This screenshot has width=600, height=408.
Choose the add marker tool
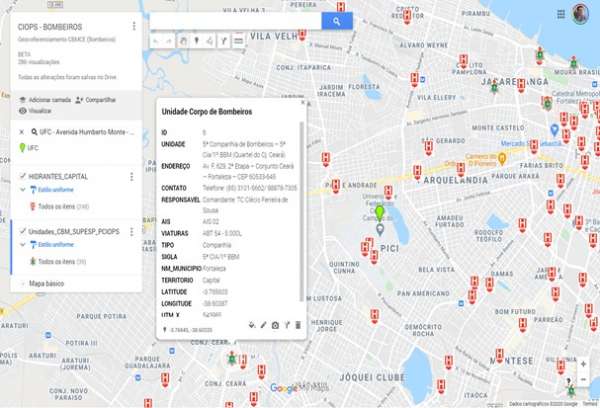[196, 41]
